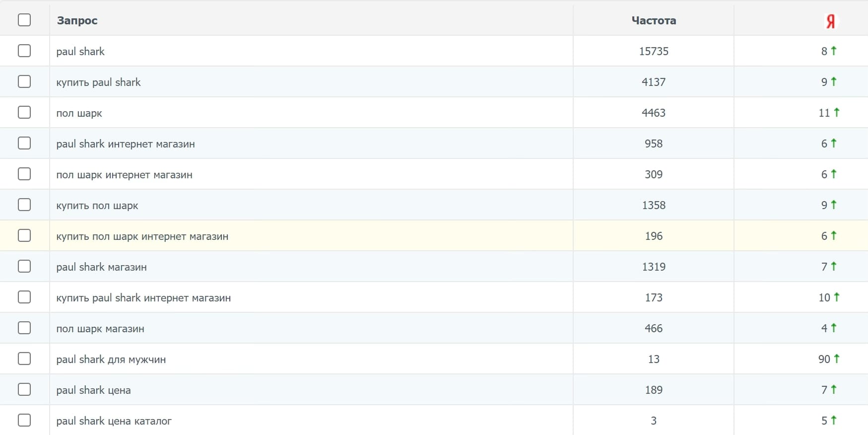Select the query 'paul shark интернет магазин'
Viewport: 868px width, 435px height.
[x=126, y=144]
